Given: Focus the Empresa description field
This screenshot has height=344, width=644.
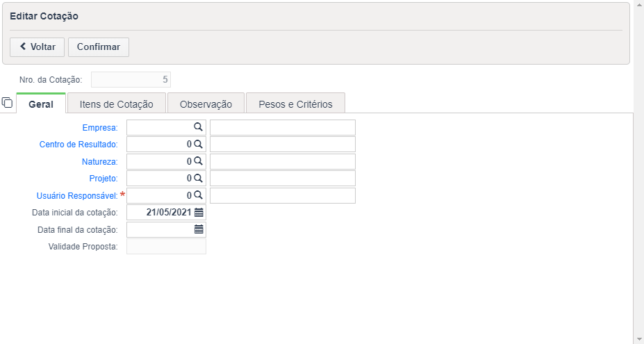Looking at the screenshot, I should pyautogui.click(x=283, y=127).
